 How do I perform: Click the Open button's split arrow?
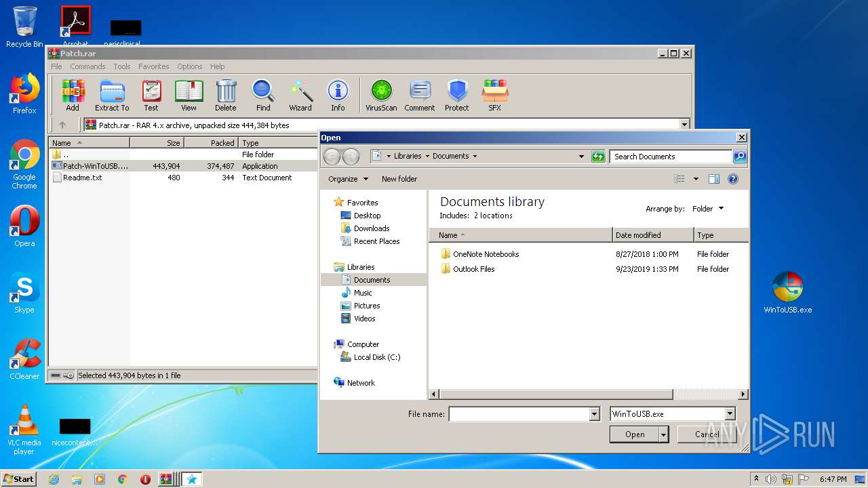(x=664, y=434)
